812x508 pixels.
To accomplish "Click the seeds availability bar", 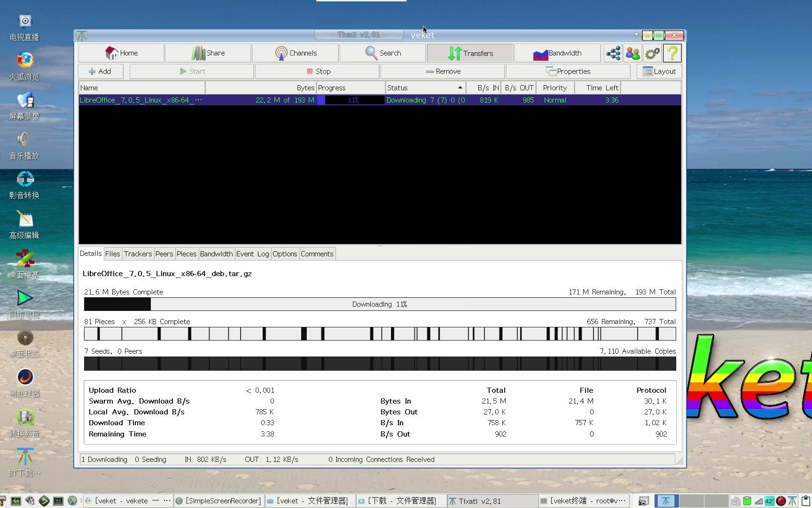I will (380, 364).
